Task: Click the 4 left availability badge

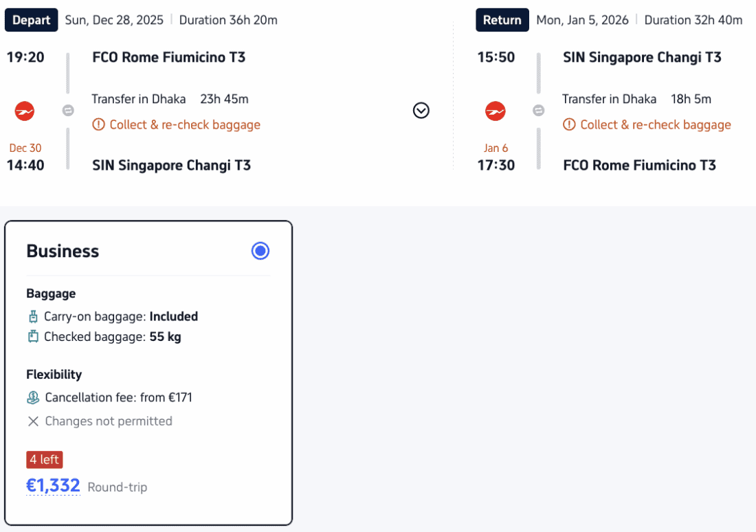Action: pyautogui.click(x=45, y=460)
